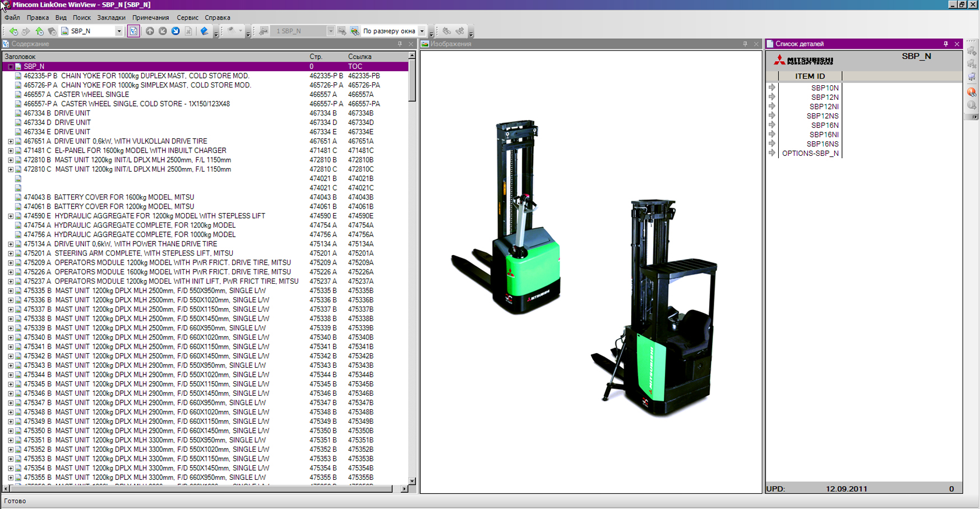Toggle pin on Список деталей panel
The height and width of the screenshot is (509, 980).
[x=946, y=44]
